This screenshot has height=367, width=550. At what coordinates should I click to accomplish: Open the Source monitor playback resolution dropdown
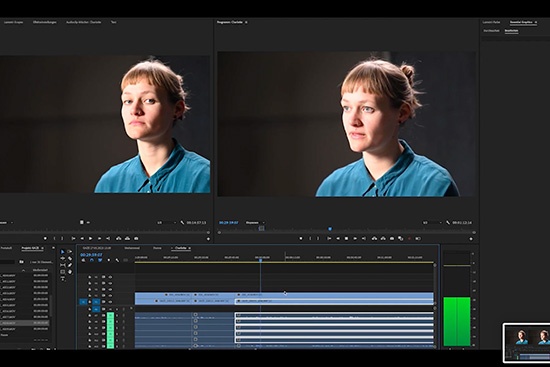[167, 222]
